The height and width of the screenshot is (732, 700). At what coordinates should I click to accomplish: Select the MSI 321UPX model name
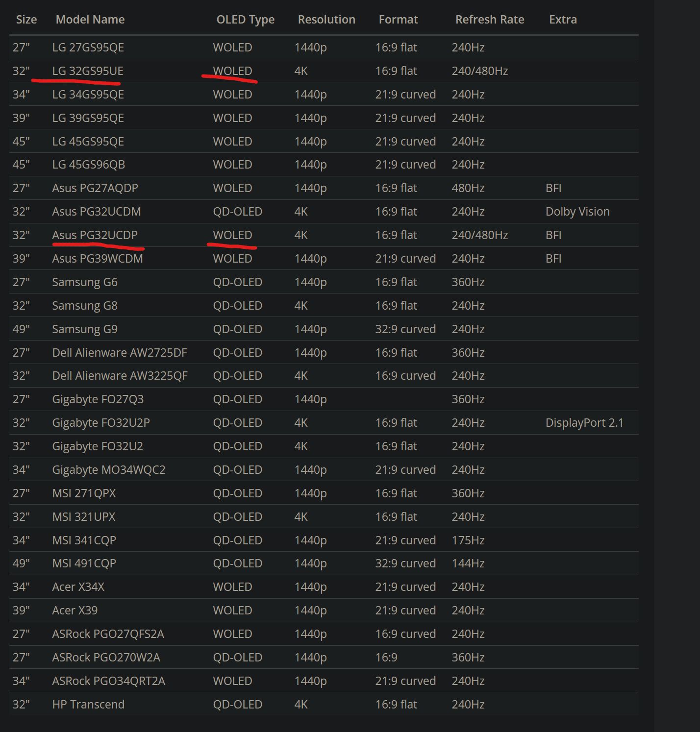pos(84,517)
